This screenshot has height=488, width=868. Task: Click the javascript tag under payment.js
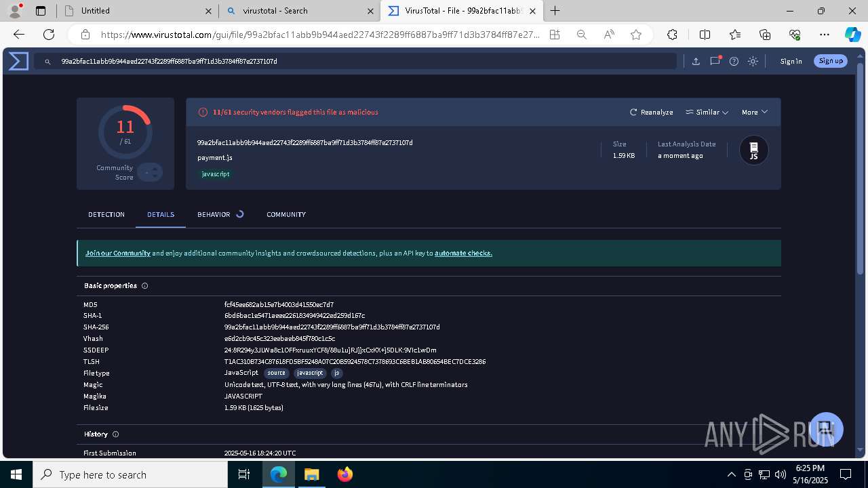pos(216,174)
